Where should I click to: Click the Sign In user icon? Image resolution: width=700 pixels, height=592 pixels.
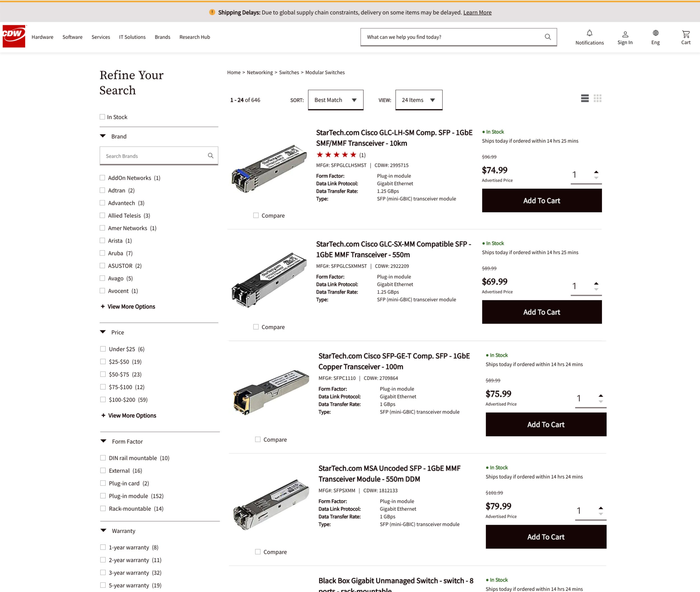coord(625,34)
